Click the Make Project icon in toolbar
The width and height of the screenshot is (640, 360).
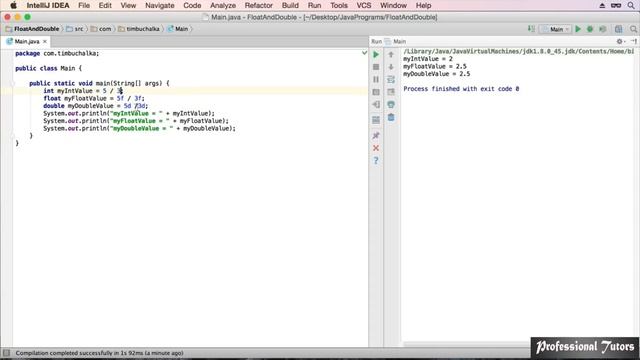point(531,29)
